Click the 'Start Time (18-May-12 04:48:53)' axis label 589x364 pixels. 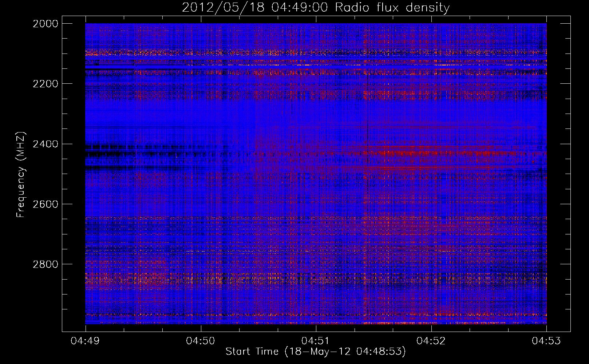click(x=316, y=352)
